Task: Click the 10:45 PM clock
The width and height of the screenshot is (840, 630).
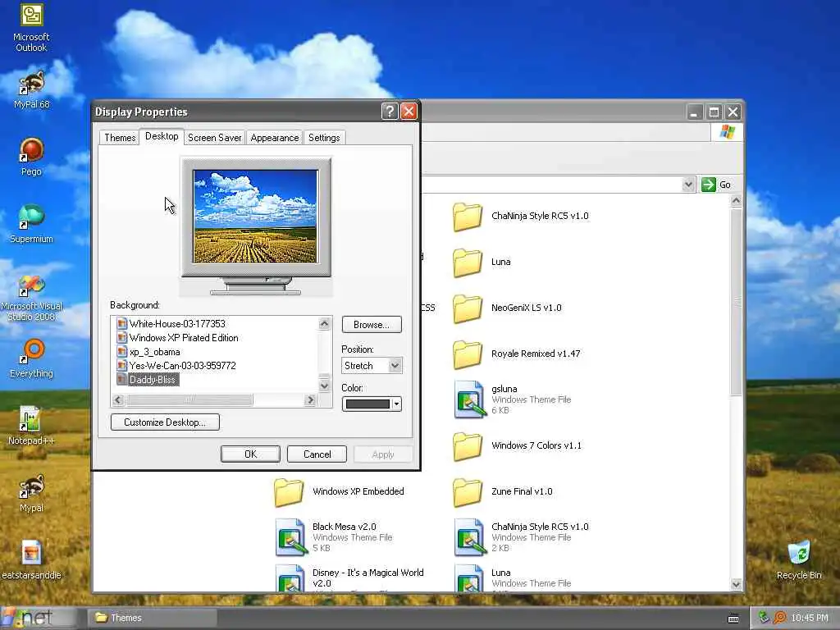Action: pos(810,619)
